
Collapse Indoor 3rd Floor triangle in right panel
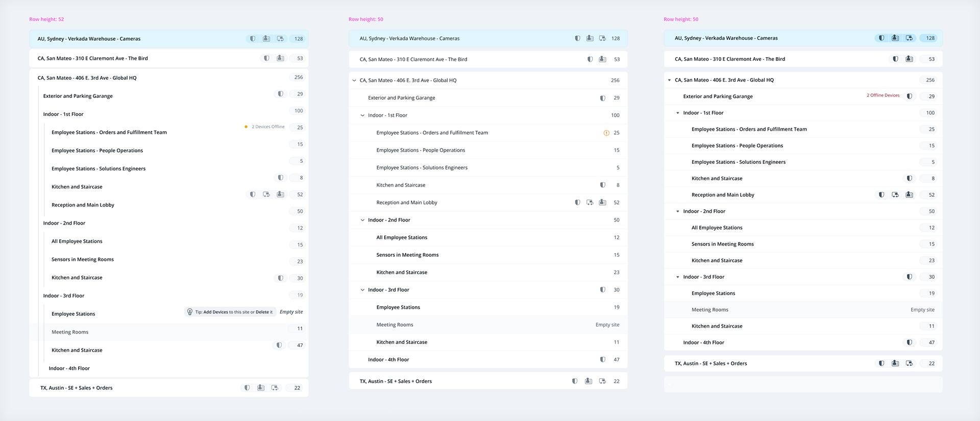(x=678, y=277)
